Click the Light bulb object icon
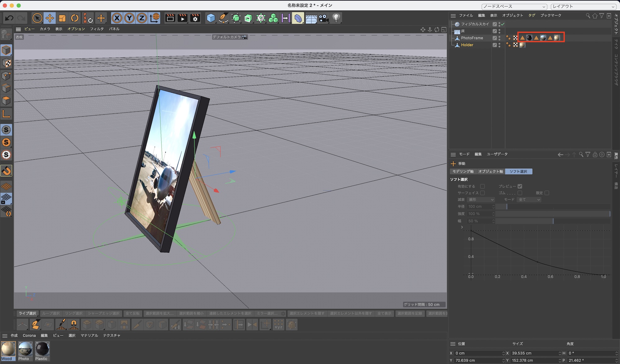Viewport: 620px width, 364px height. tap(336, 18)
